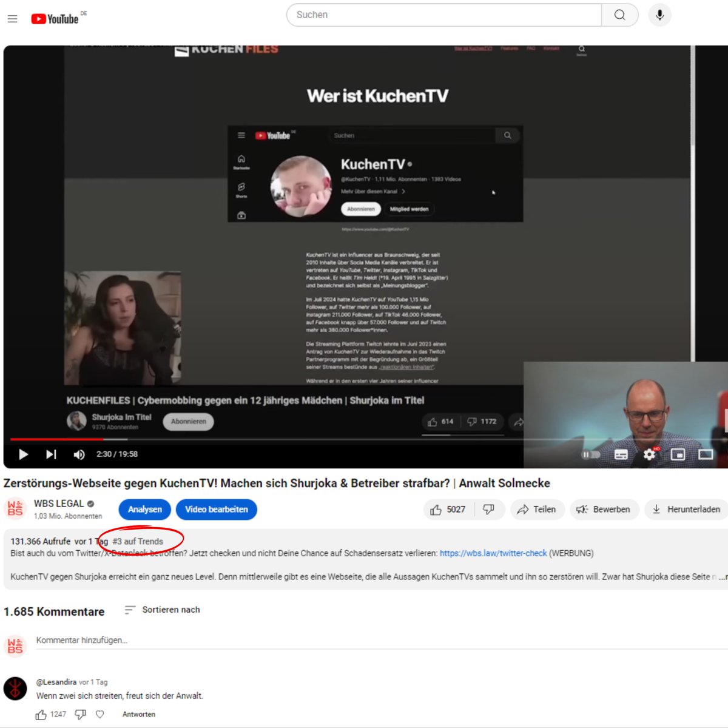Play the video
This screenshot has width=728, height=728.
pyautogui.click(x=24, y=454)
